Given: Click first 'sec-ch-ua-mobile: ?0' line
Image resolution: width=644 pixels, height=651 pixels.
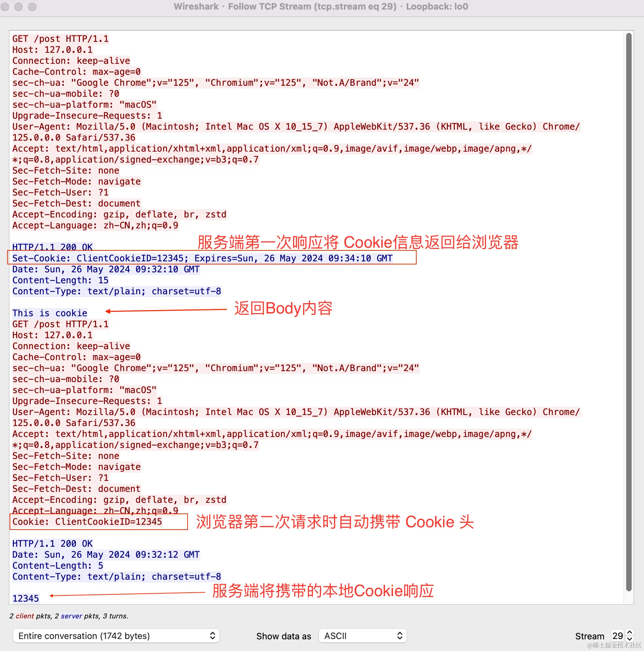Looking at the screenshot, I should click(66, 94).
